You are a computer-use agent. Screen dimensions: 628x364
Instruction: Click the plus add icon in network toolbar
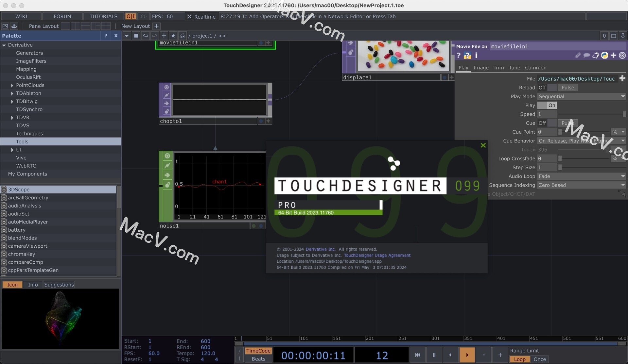click(x=164, y=36)
